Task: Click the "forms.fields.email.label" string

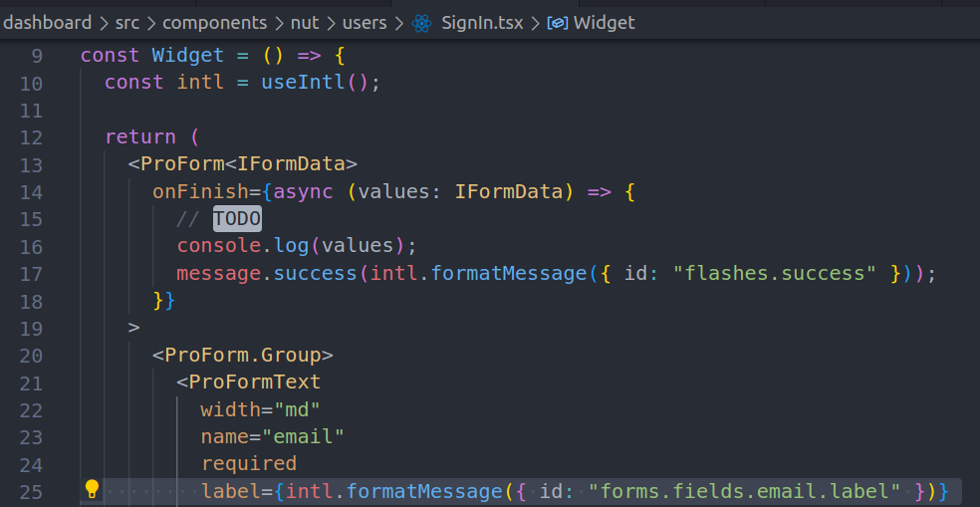Action: point(744,490)
